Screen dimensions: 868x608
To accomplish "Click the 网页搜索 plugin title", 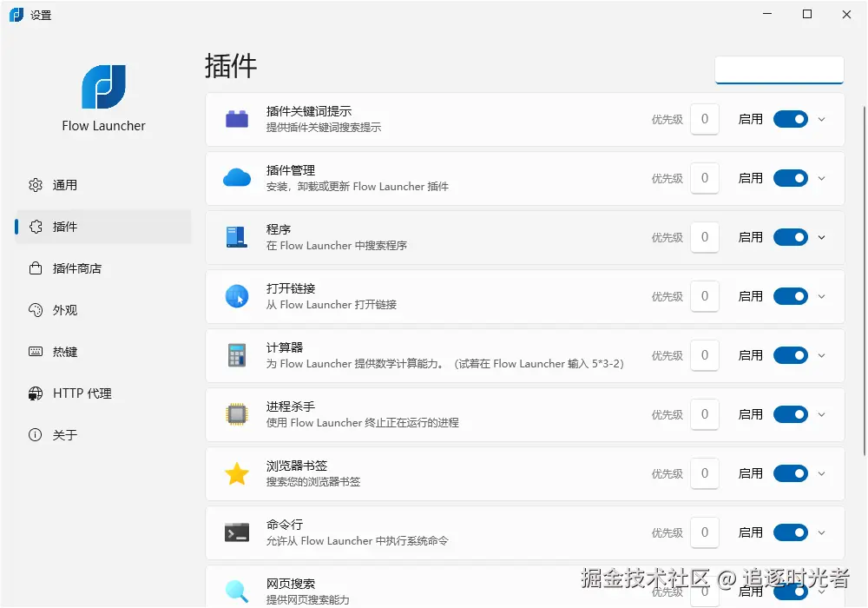I will click(291, 584).
